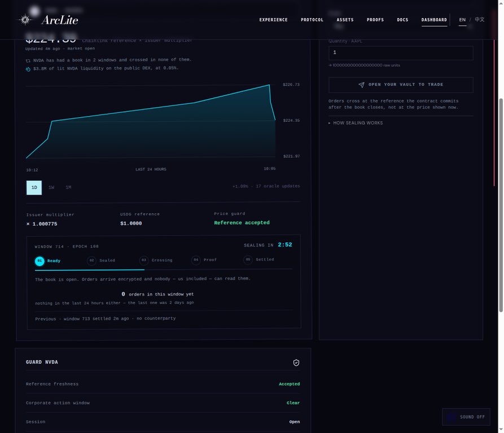The image size is (504, 433).
Task: Click the paper-plane icon on vault button
Action: pos(362,85)
